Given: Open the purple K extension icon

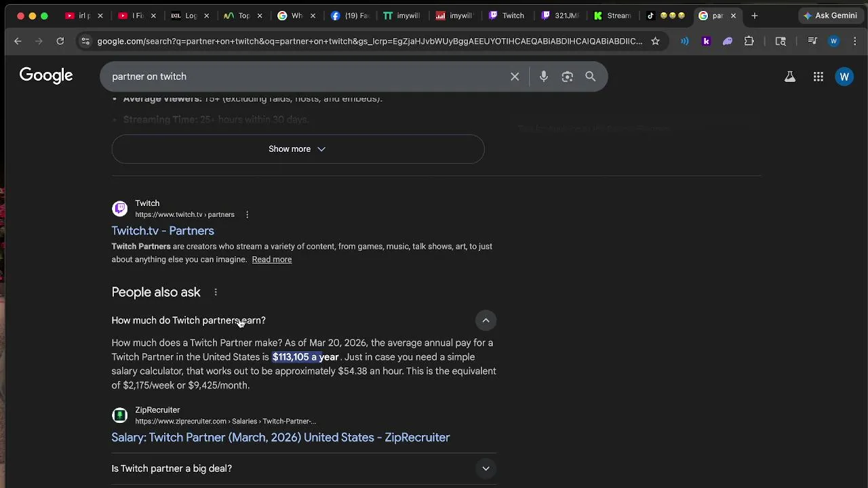Looking at the screenshot, I should [x=706, y=41].
